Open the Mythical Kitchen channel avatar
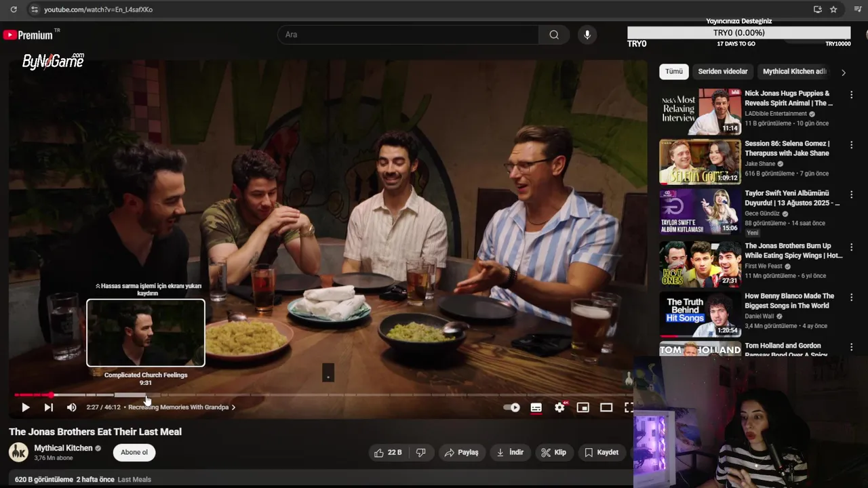The image size is (868, 488). pyautogui.click(x=18, y=452)
